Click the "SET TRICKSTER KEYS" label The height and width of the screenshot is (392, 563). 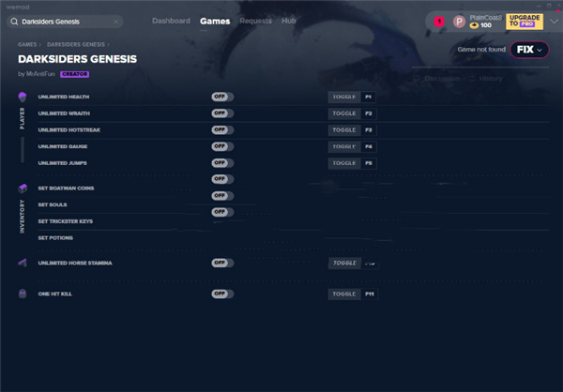coord(66,221)
